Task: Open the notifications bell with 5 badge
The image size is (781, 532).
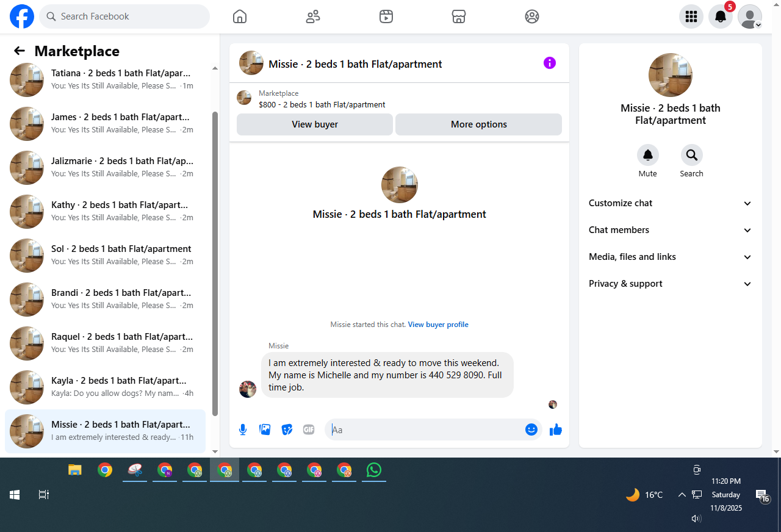Action: 721,16
